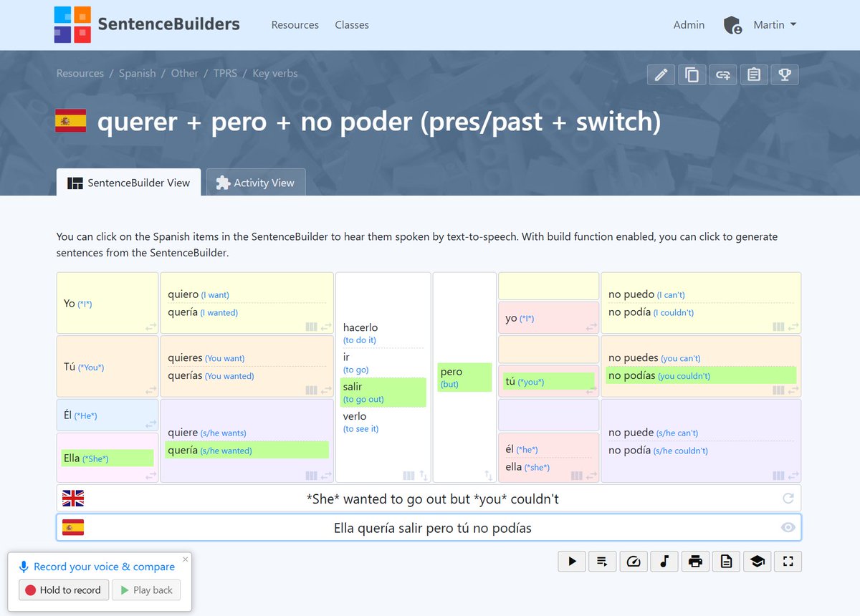Click the printer icon
The height and width of the screenshot is (616, 860).
pos(695,562)
